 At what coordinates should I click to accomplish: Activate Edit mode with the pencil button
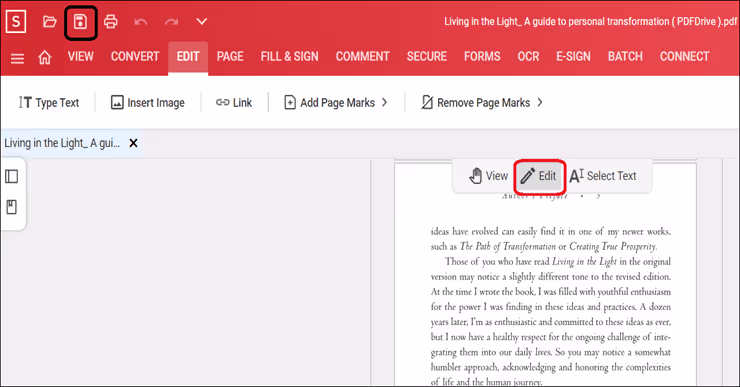click(539, 176)
